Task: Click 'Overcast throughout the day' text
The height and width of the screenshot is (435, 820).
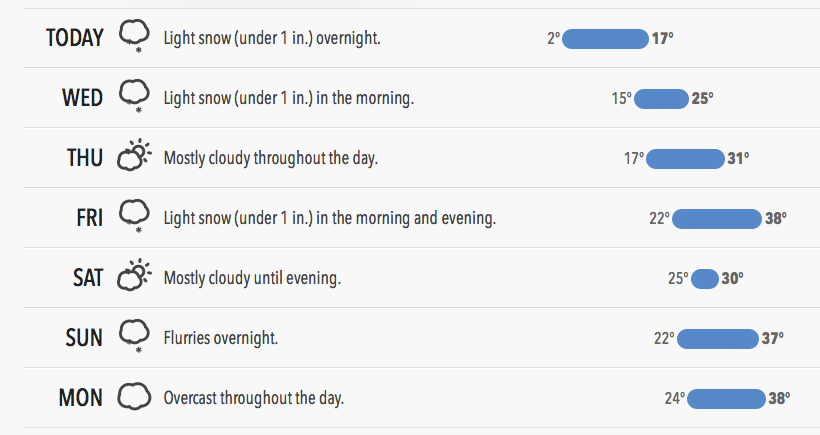Action: [x=254, y=398]
